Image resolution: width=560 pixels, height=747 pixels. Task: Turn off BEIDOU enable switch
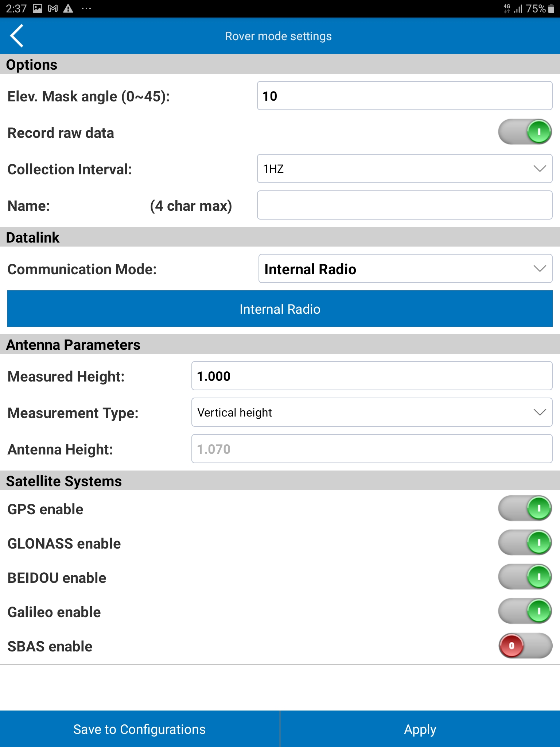coord(525,577)
